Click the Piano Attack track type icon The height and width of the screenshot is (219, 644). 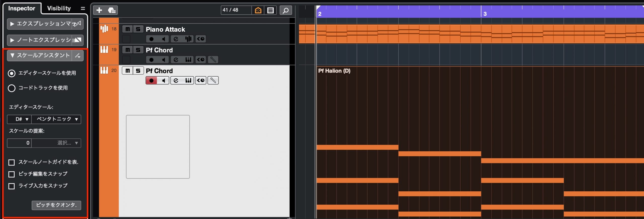104,29
